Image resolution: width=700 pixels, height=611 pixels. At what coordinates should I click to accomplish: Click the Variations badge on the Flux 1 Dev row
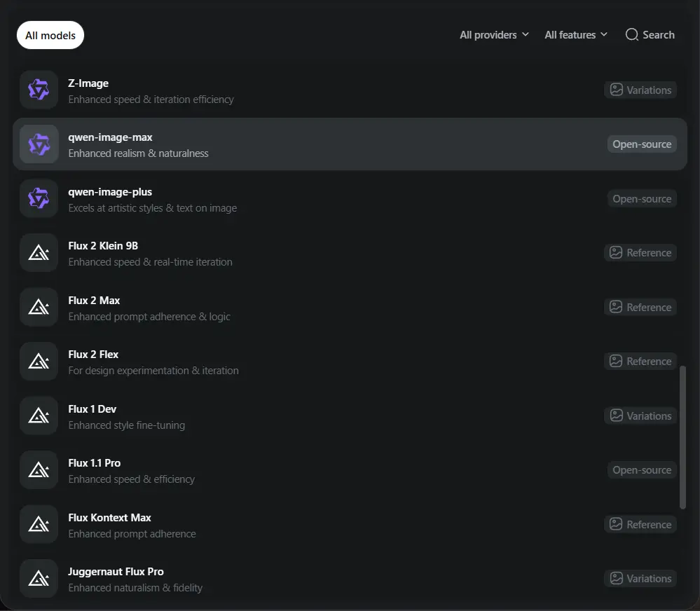[640, 416]
